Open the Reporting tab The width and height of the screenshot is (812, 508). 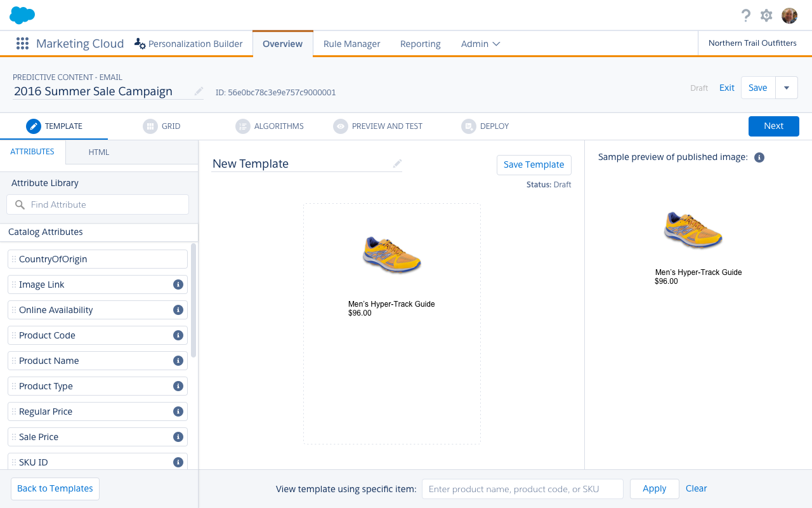pyautogui.click(x=420, y=44)
